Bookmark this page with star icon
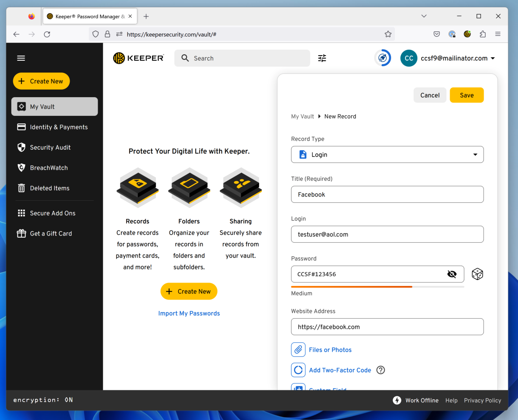This screenshot has width=518, height=420. pos(388,34)
